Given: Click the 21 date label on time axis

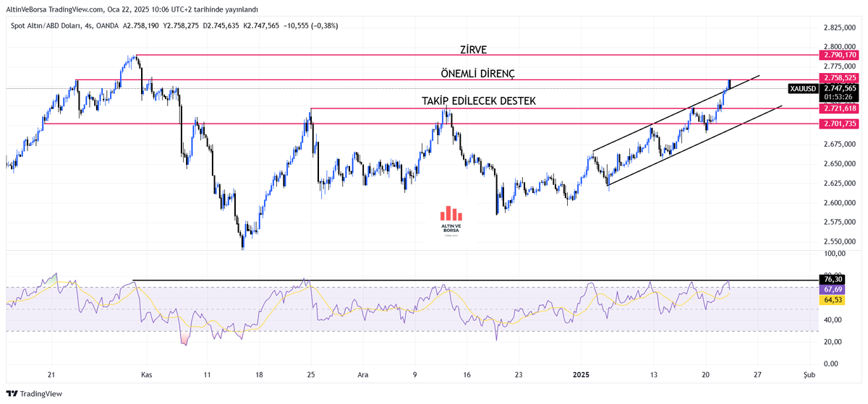Looking at the screenshot, I should point(51,376).
